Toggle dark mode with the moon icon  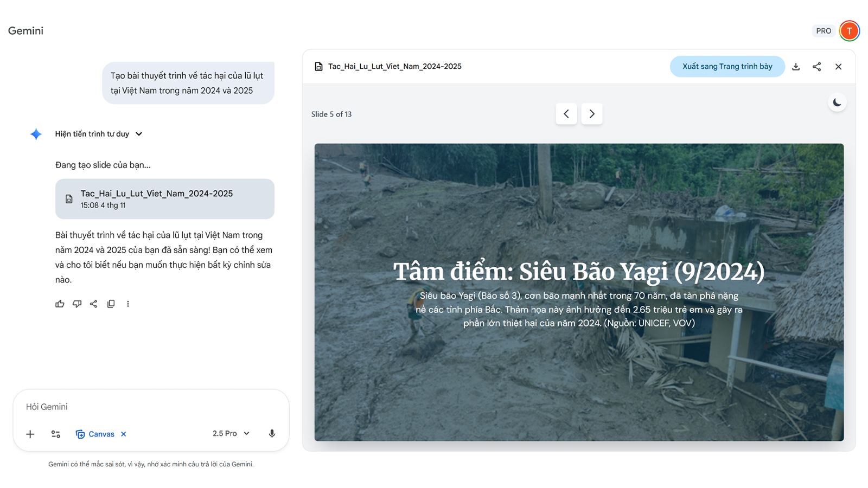point(837,102)
